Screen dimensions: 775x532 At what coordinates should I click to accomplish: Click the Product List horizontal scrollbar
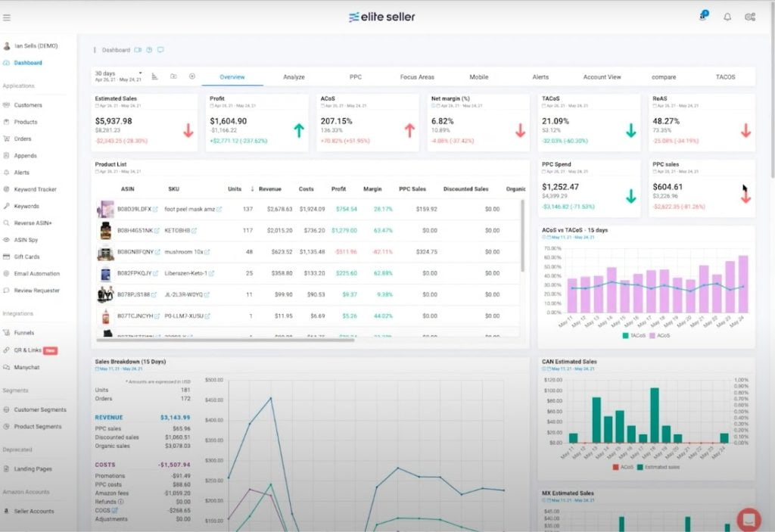225,340
